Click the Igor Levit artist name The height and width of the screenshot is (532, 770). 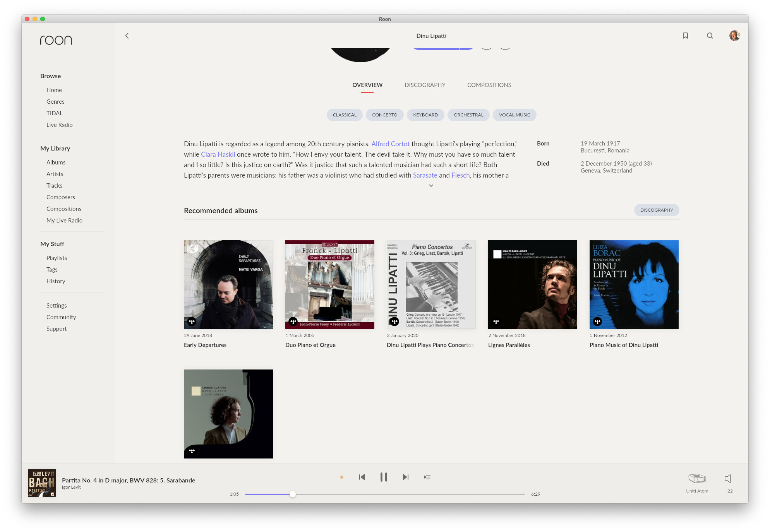coord(71,487)
